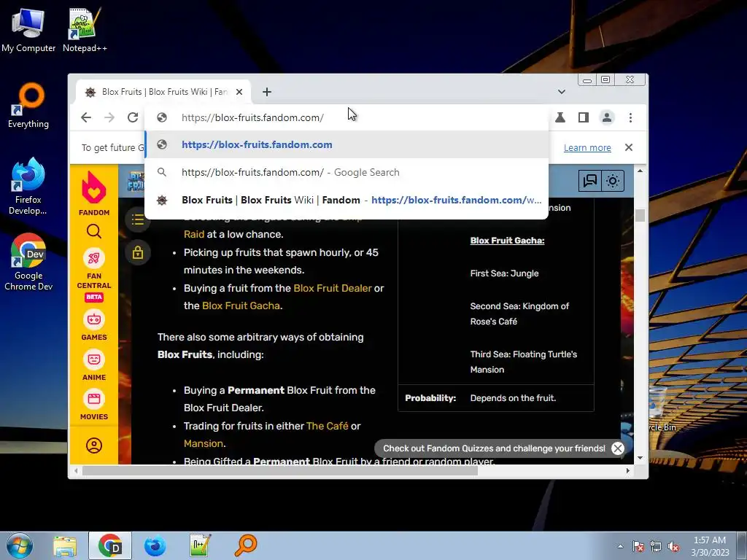Click 'First Sea: Jungle' text
Viewport: 747px width, 560px height.
(504, 273)
